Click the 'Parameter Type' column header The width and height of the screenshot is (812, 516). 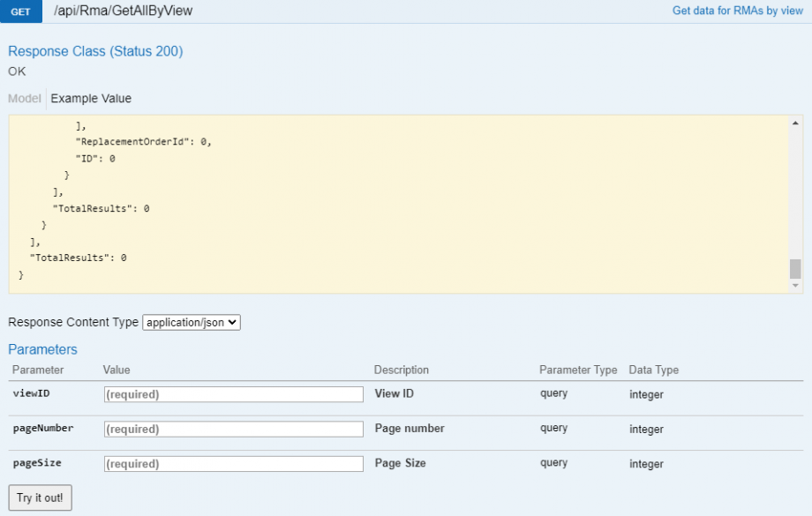(x=578, y=370)
